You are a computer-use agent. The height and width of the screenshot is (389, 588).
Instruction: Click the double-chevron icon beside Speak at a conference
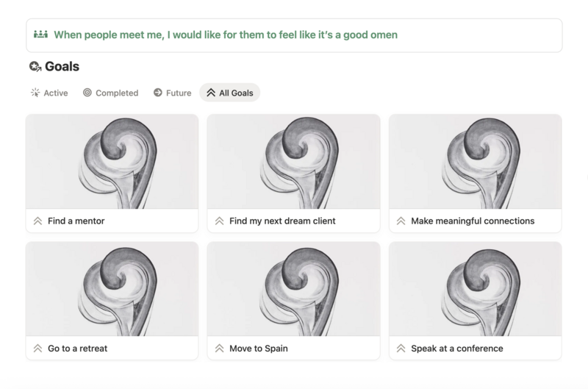pos(401,349)
